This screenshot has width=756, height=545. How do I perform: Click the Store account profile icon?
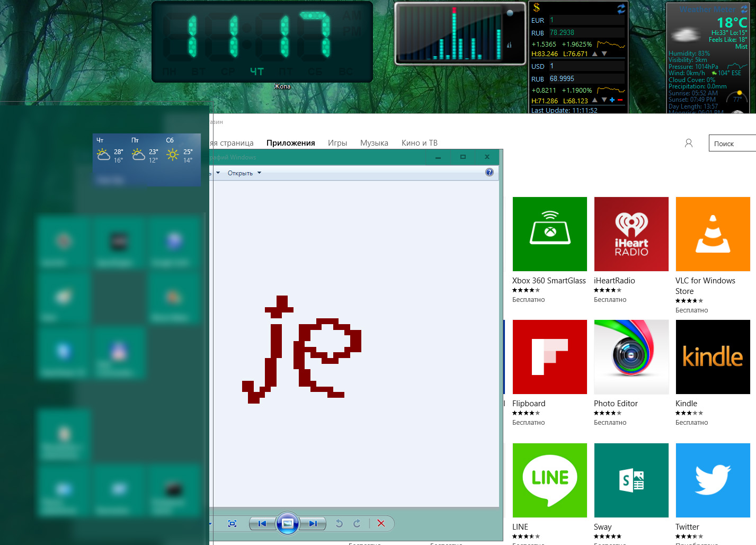689,143
